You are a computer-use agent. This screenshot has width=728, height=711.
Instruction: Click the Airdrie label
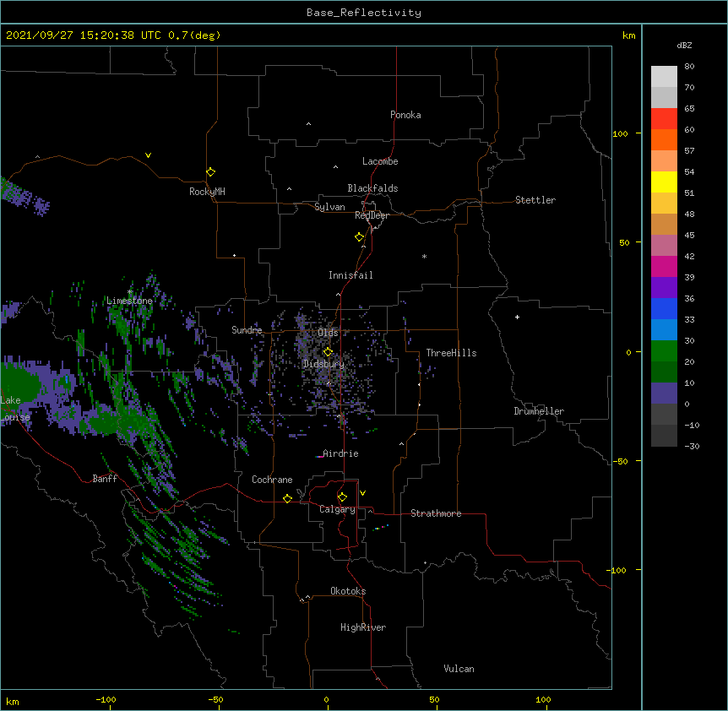click(341, 453)
